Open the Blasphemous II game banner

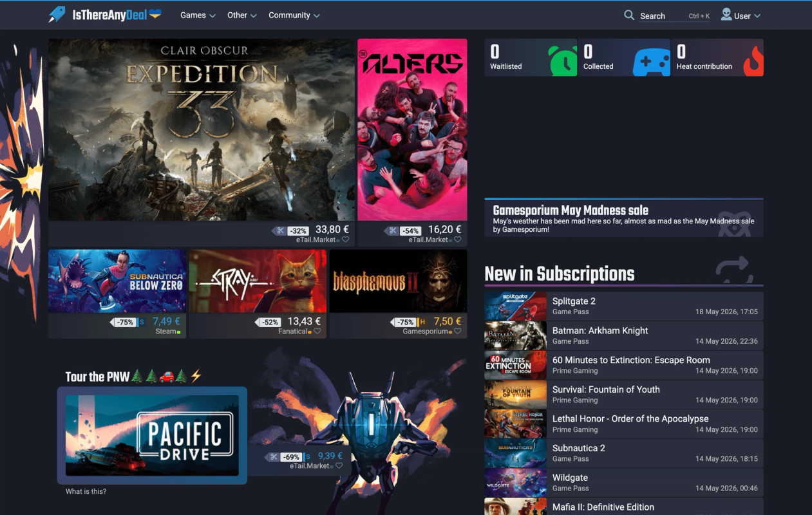(398, 281)
